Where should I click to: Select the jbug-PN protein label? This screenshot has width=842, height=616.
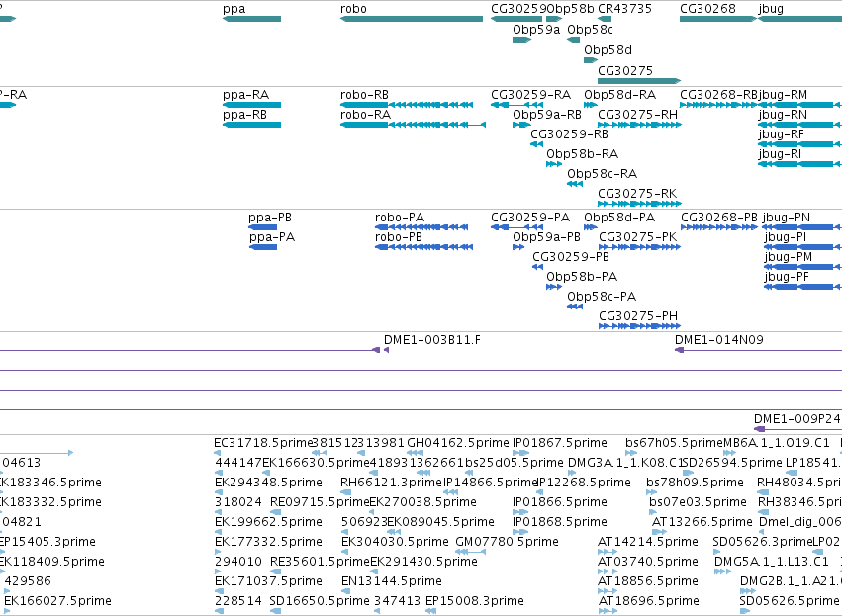[787, 218]
